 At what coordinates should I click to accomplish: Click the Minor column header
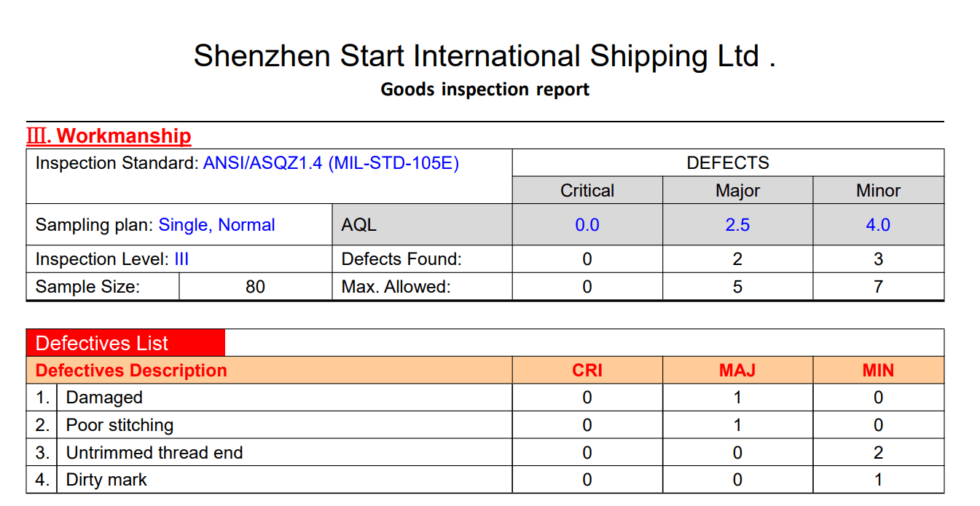[x=878, y=191]
